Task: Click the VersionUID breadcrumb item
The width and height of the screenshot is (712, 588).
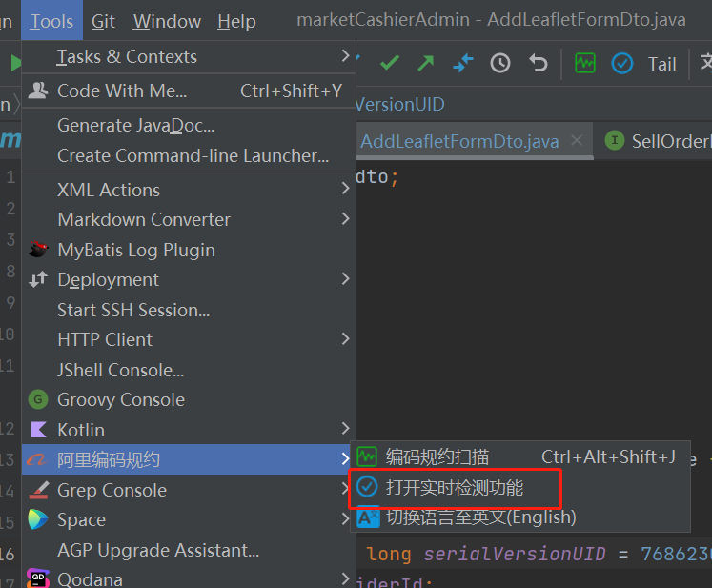Action: [400, 105]
